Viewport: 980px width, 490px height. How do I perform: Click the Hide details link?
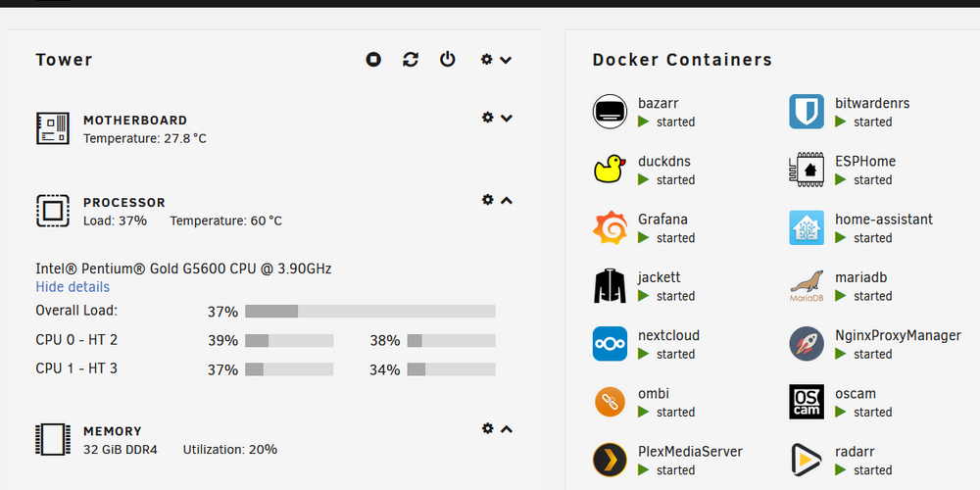(x=73, y=287)
